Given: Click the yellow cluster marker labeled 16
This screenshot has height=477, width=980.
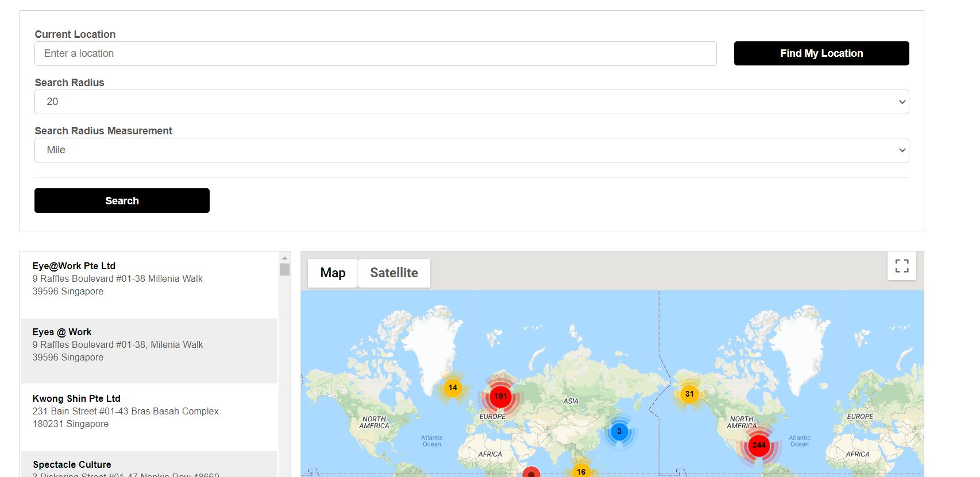Looking at the screenshot, I should click(581, 471).
